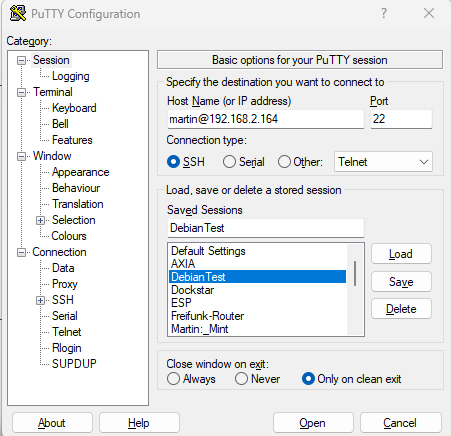This screenshot has height=436, width=451.
Task: Select the Martin:_Mint saved session
Action: coord(257,329)
